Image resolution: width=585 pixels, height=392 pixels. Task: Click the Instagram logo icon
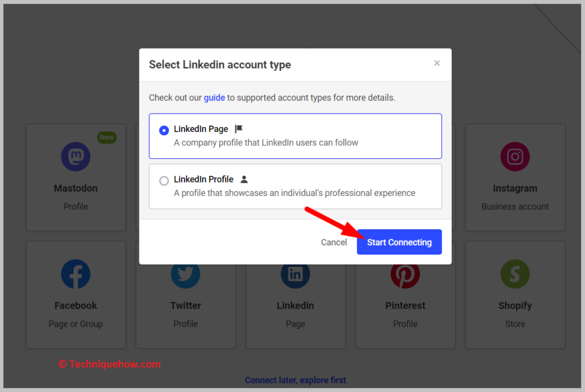click(515, 157)
